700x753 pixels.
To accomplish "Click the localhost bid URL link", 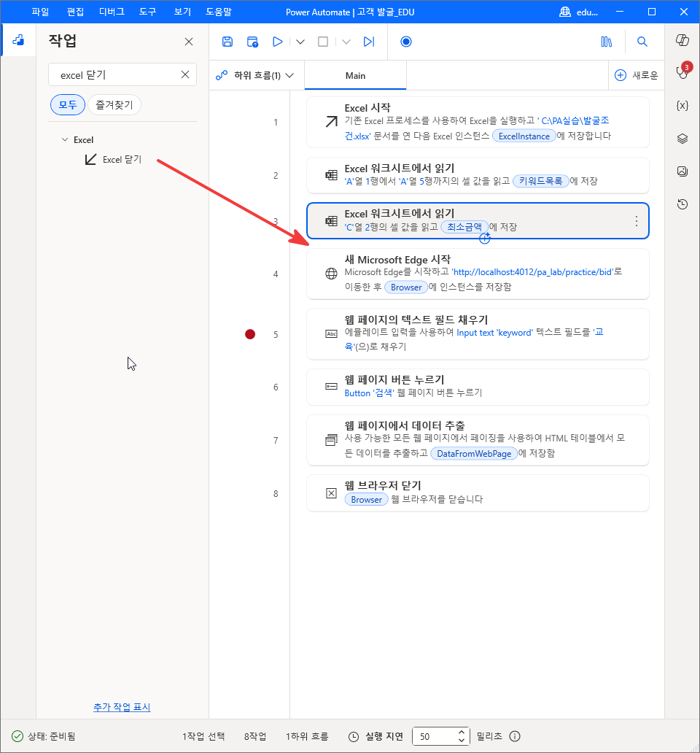I will tap(532, 272).
